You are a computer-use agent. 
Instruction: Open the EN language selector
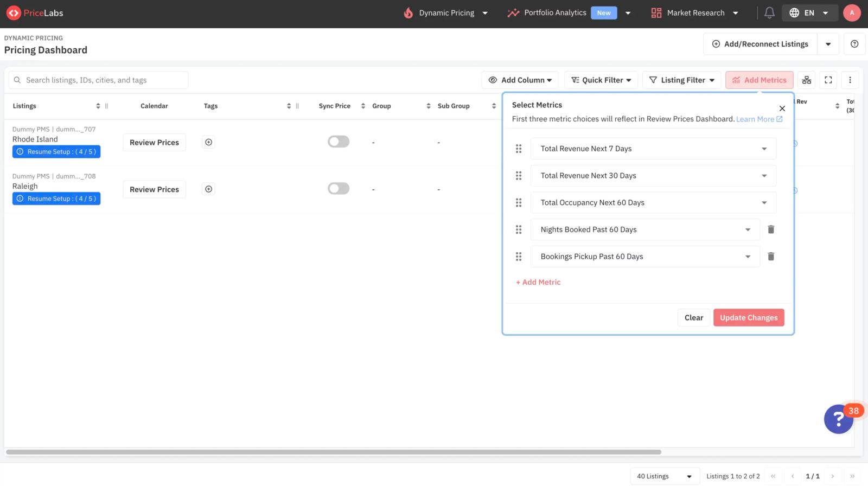pyautogui.click(x=809, y=13)
